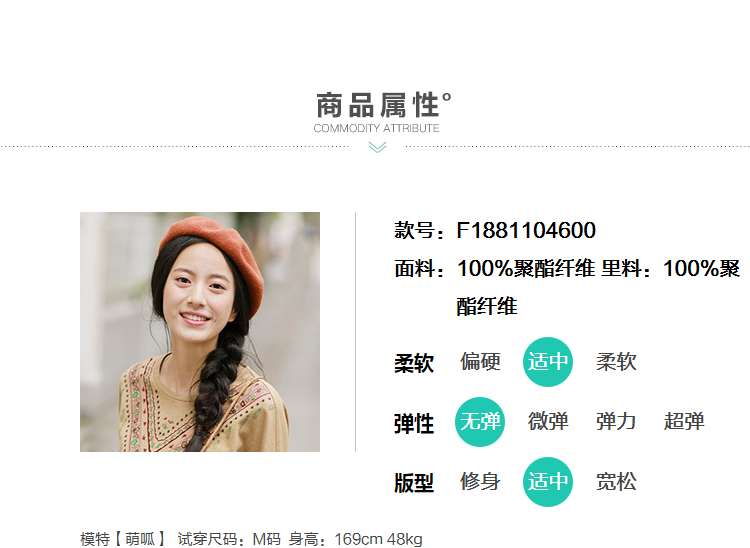Click the teal double-chevron down icon
The height and width of the screenshot is (548, 750).
click(x=377, y=148)
